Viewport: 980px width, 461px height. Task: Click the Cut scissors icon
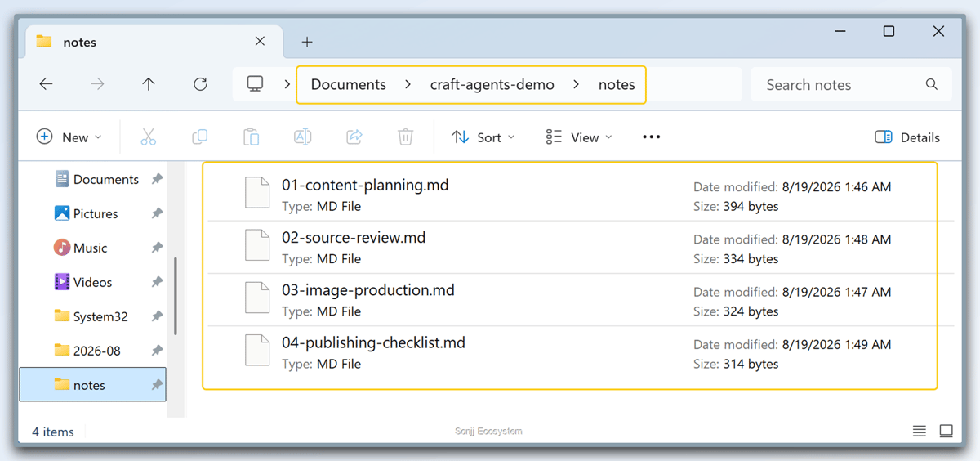(148, 137)
